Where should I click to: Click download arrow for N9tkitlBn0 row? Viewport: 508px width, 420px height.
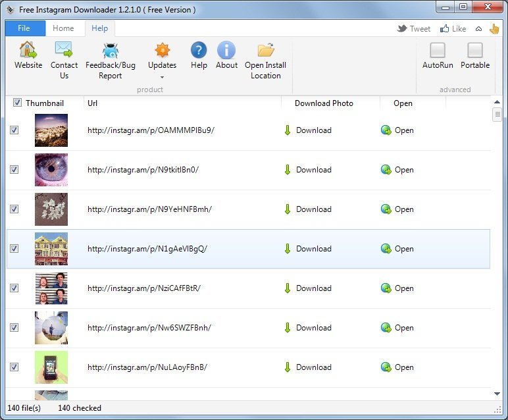(x=288, y=170)
